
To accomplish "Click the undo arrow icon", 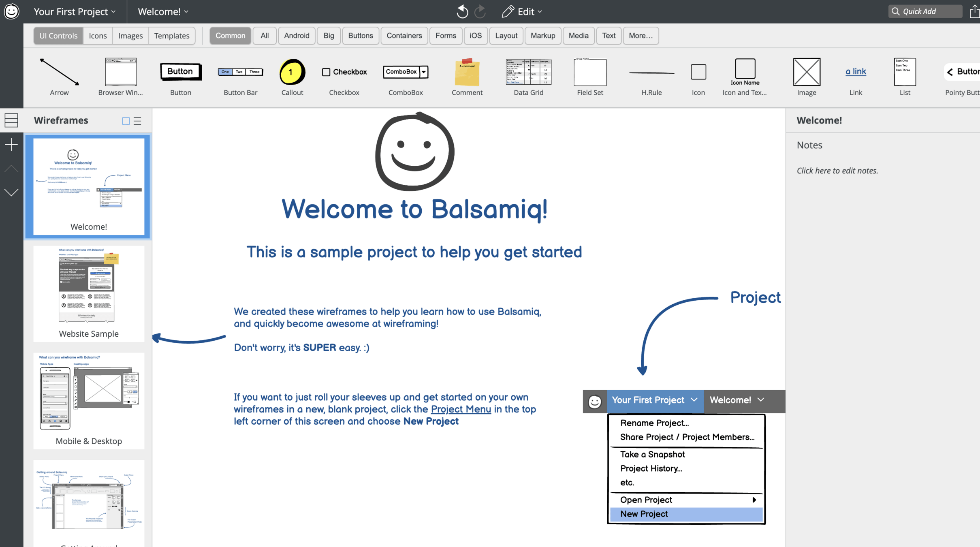I will [x=462, y=11].
